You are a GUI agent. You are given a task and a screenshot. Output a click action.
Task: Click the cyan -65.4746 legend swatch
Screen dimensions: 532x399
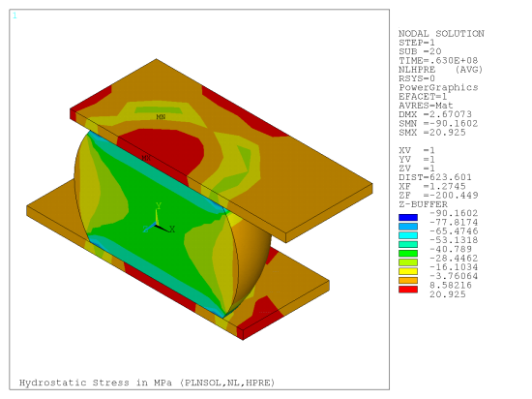tap(408, 235)
